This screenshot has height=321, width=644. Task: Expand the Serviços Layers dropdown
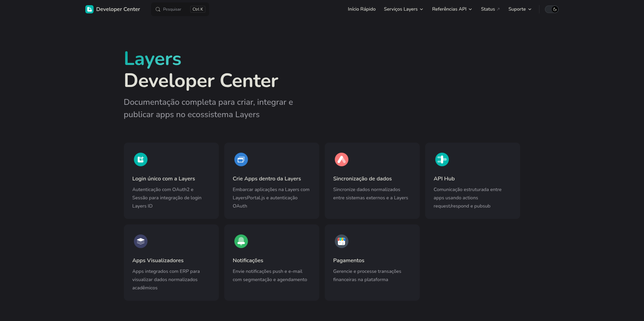click(x=403, y=9)
